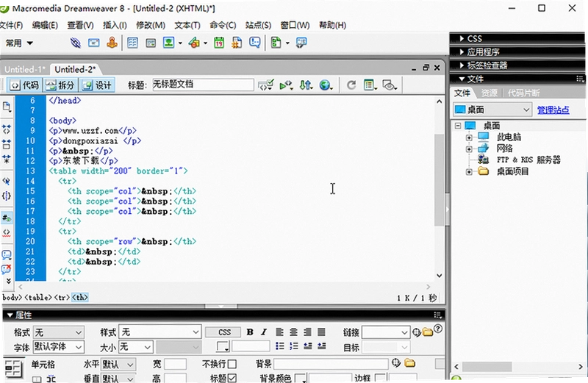
Task: Click the Email Link icon
Action: coord(94,43)
